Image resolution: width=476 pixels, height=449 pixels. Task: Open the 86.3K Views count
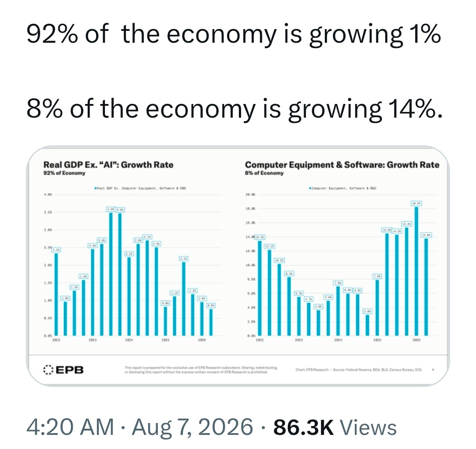(335, 427)
